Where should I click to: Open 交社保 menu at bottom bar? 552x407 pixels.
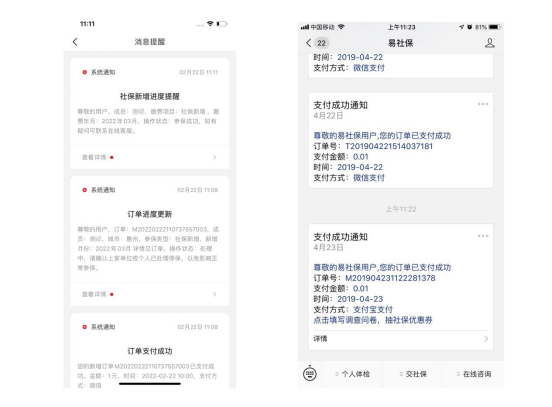point(413,374)
